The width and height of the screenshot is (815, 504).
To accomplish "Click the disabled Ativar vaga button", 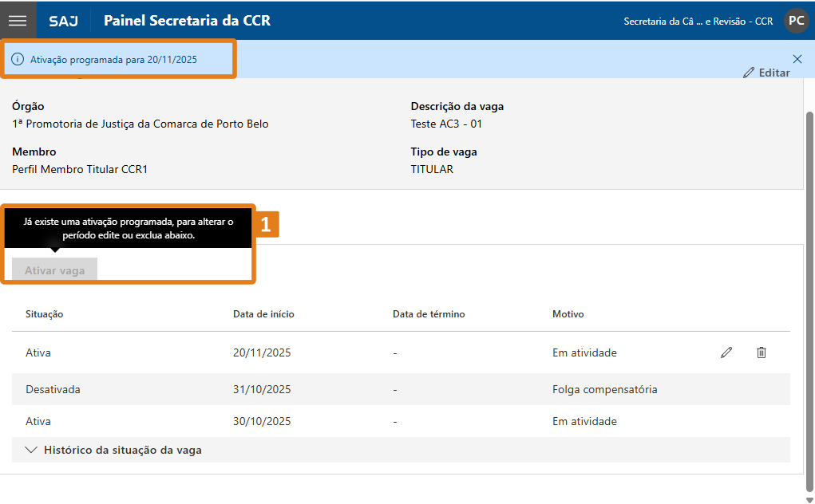I will [x=54, y=270].
